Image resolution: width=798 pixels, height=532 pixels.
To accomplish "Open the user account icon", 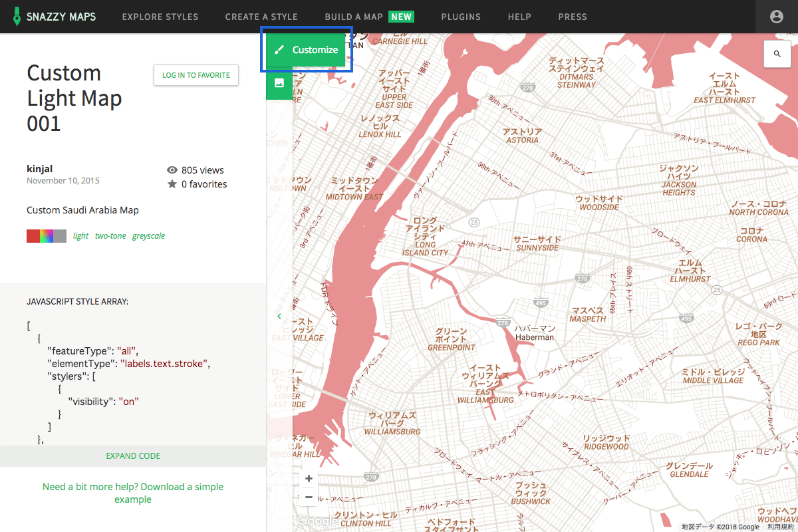I will point(777,17).
